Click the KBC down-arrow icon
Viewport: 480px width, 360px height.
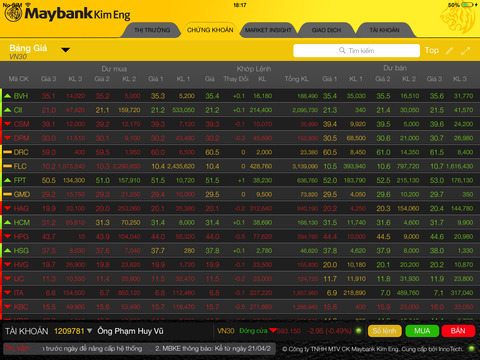(x=7, y=307)
